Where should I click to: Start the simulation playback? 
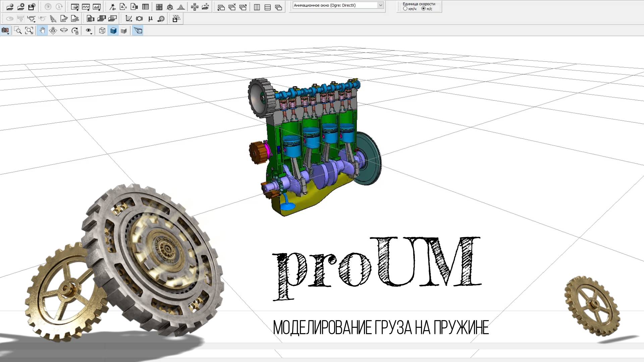48,6
